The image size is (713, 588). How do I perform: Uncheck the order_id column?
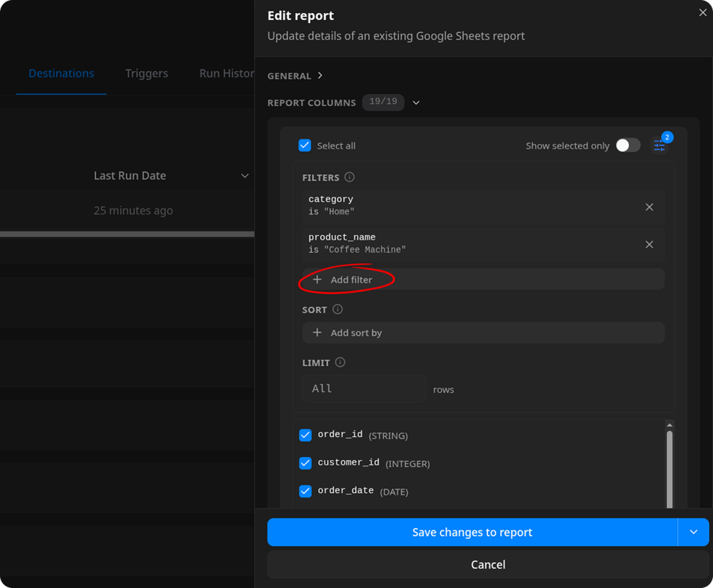(x=305, y=435)
